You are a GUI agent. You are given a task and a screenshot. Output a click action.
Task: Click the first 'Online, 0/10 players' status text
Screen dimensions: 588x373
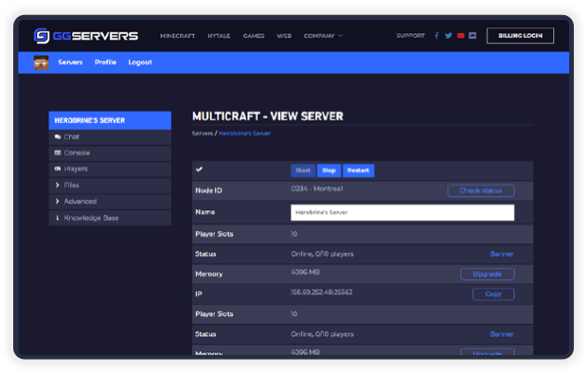pos(322,254)
